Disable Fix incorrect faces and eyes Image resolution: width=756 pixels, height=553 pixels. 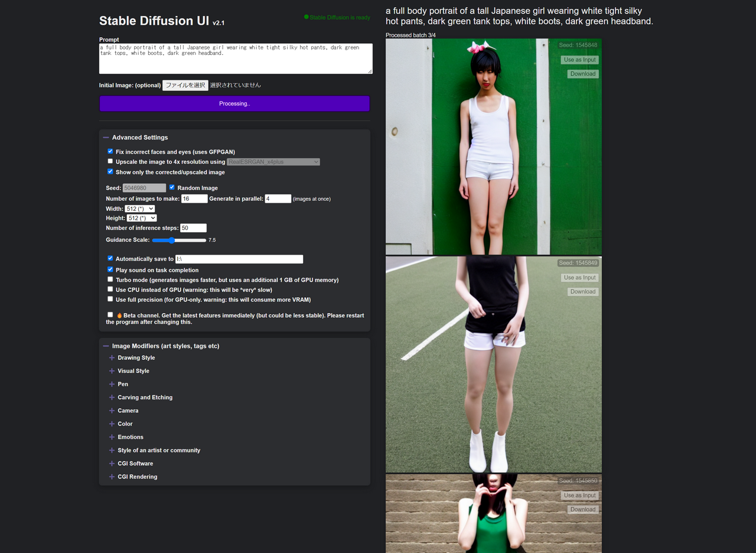point(110,151)
